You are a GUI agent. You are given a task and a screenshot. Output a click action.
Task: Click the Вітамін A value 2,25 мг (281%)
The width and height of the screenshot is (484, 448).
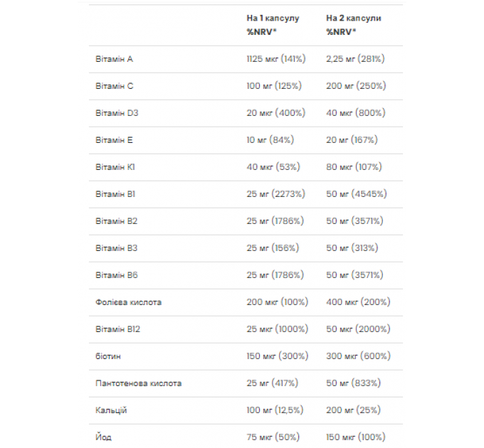click(x=355, y=59)
